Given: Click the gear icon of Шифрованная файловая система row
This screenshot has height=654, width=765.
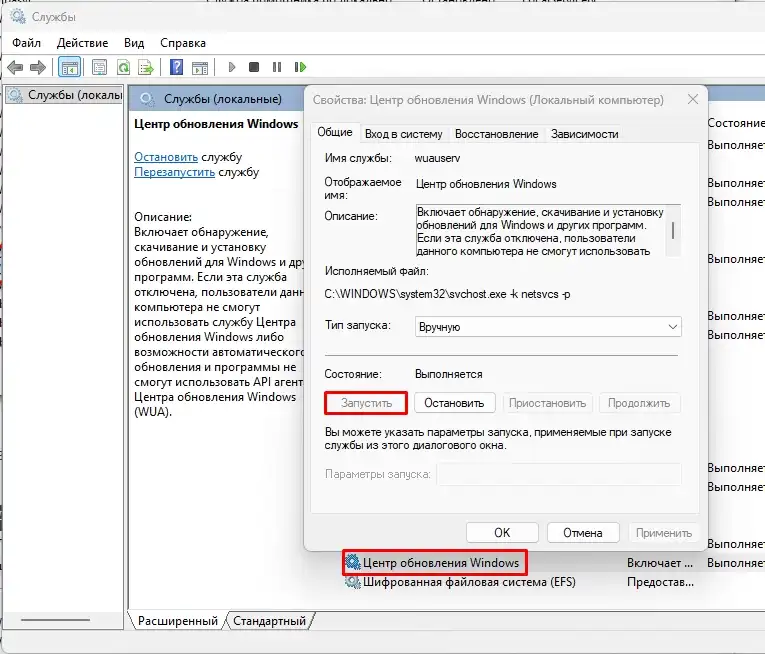Looking at the screenshot, I should coord(352,582).
